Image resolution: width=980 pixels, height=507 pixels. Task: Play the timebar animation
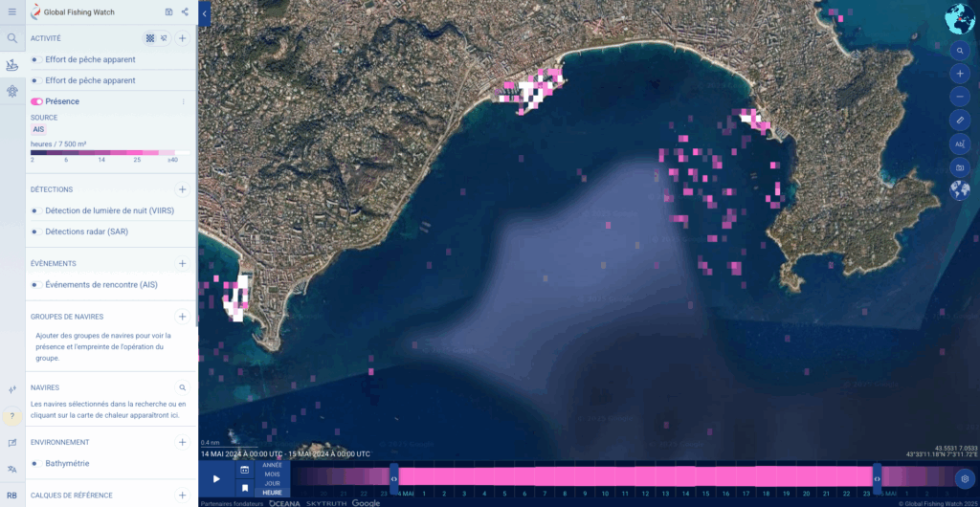tap(216, 478)
